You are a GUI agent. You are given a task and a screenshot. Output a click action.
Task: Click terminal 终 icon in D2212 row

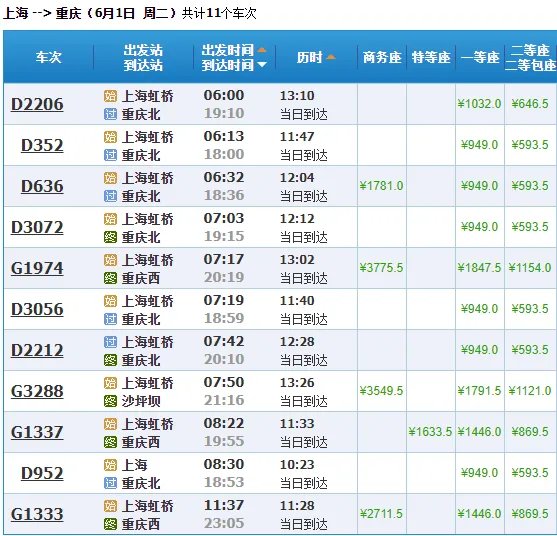click(110, 360)
